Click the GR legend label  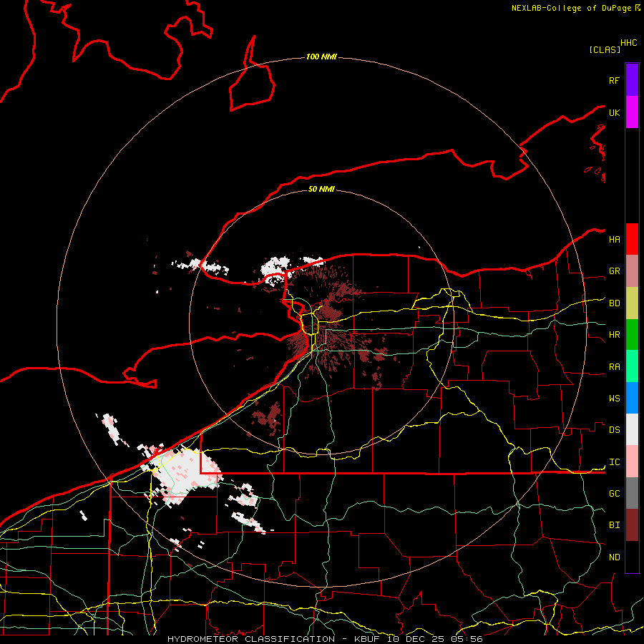(x=614, y=271)
